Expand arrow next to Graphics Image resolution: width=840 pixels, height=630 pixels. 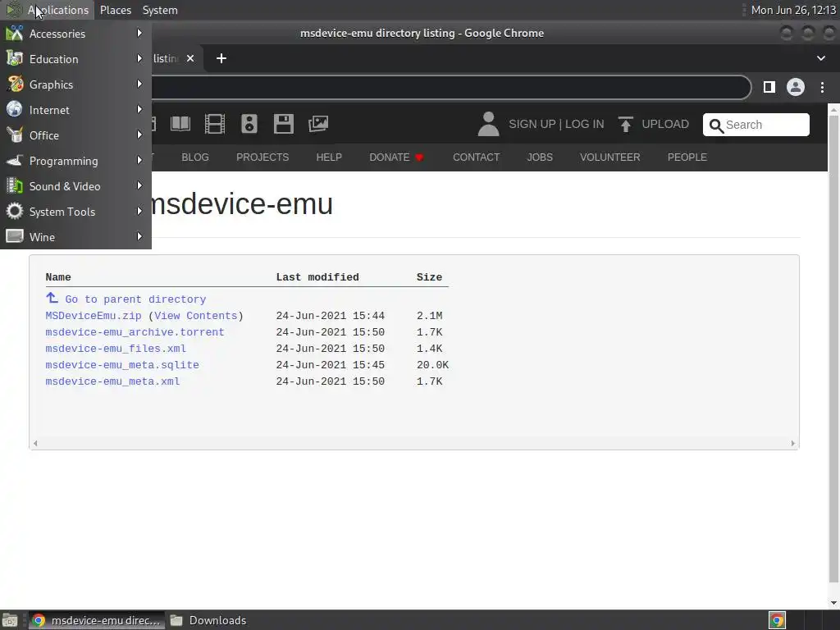139,84
